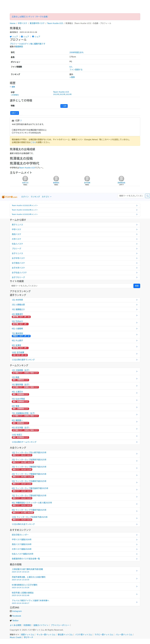Click the blue 検索 button
This screenshot has width=150, height=644.
pos(137,286)
